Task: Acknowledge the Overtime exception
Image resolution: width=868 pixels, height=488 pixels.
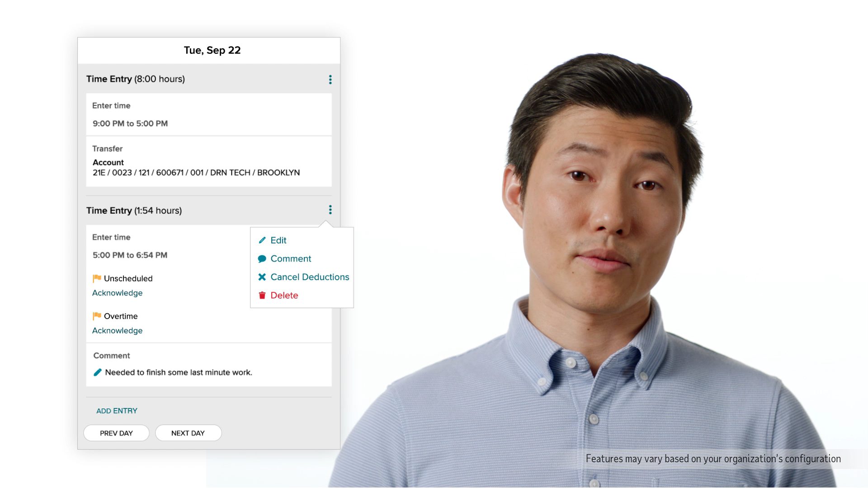Action: (x=117, y=330)
